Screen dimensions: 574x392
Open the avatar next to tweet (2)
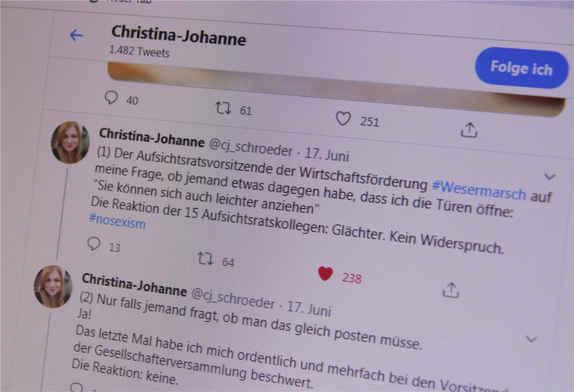coord(53,286)
